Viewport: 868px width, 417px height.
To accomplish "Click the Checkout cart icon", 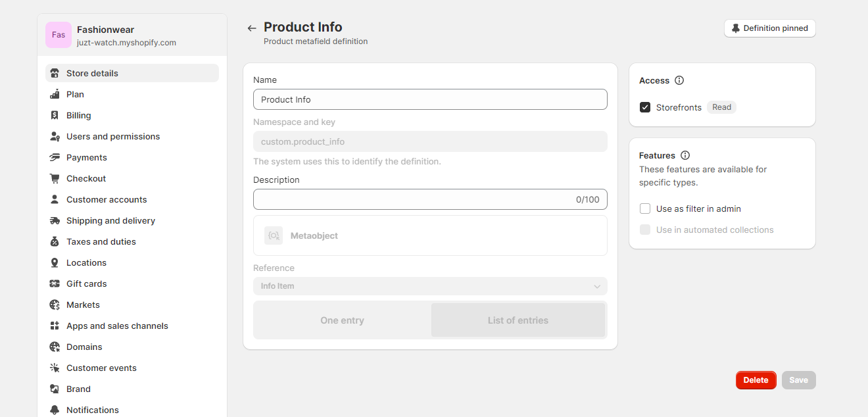I will (x=55, y=178).
